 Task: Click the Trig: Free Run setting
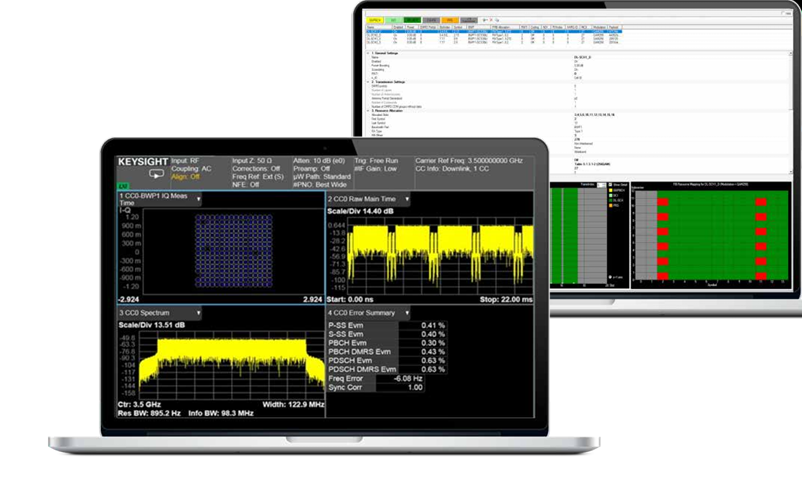coord(376,161)
